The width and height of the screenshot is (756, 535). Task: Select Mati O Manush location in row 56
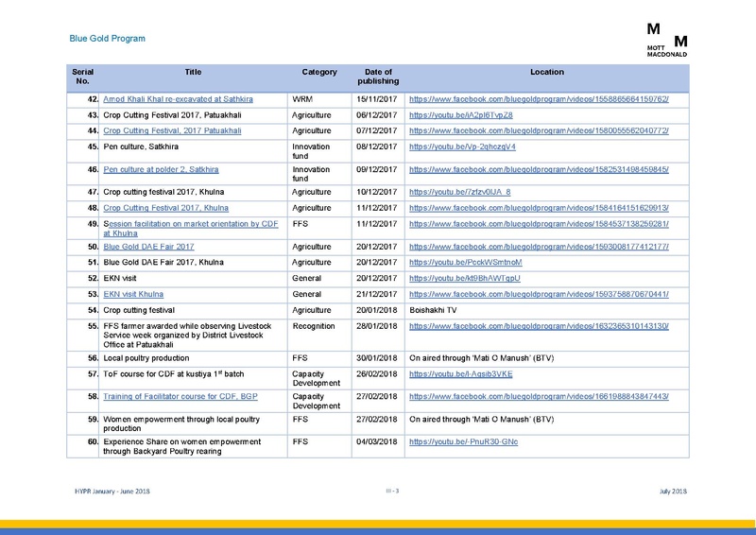coord(481,358)
